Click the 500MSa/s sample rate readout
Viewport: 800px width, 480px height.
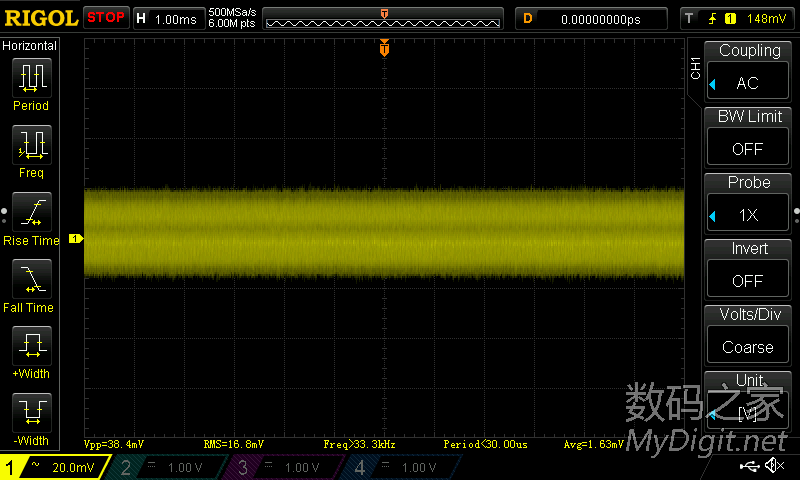[x=232, y=12]
